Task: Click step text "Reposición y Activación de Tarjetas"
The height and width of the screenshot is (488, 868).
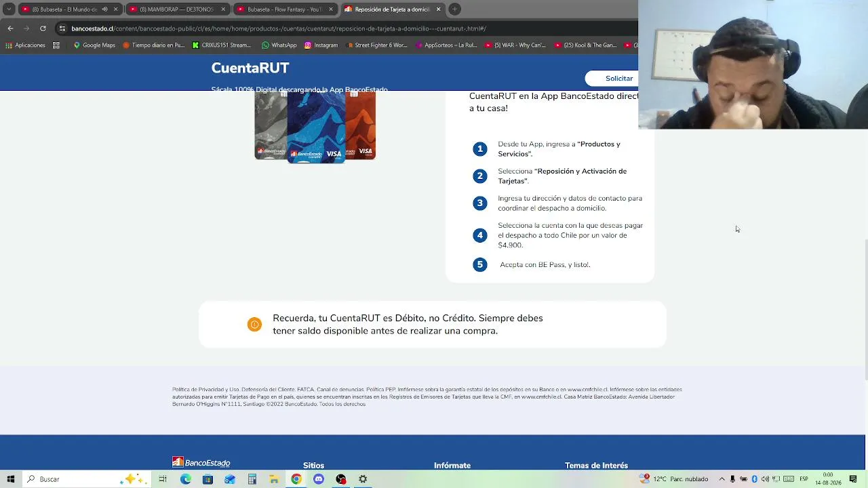Action: click(x=562, y=176)
